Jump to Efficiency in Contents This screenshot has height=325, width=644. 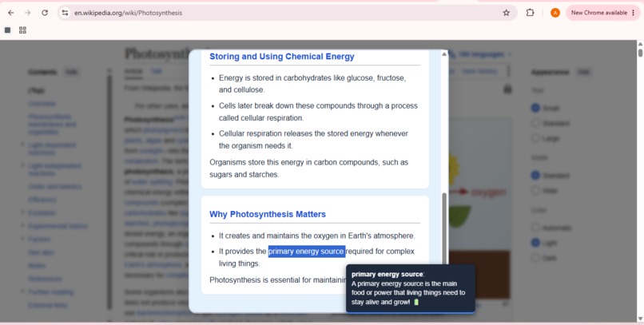[42, 200]
